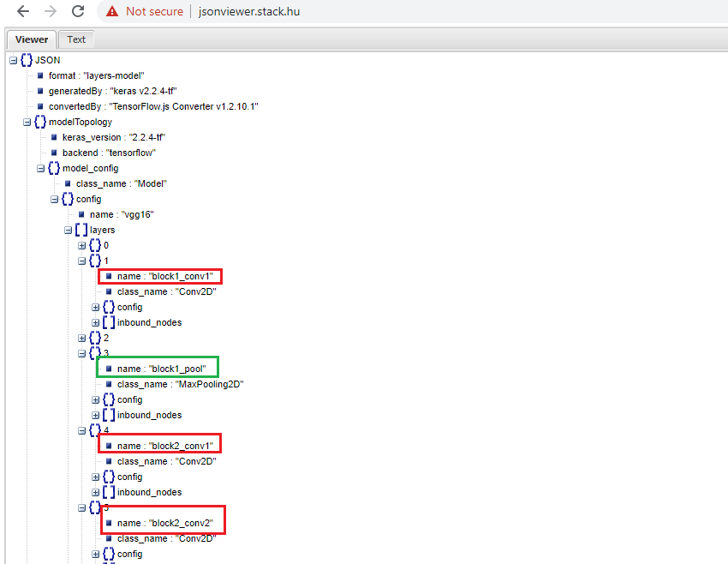728x564 pixels.
Task: Click the browser back arrow
Action: [23, 11]
